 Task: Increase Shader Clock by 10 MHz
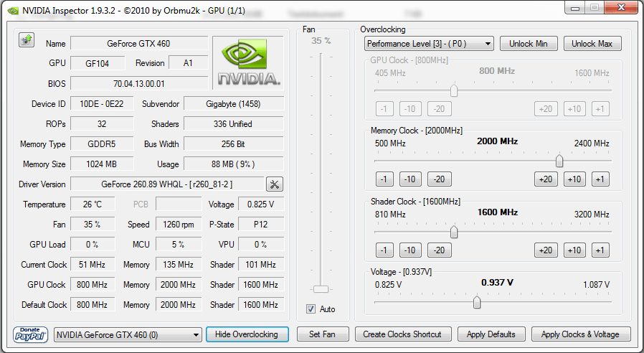tap(574, 250)
